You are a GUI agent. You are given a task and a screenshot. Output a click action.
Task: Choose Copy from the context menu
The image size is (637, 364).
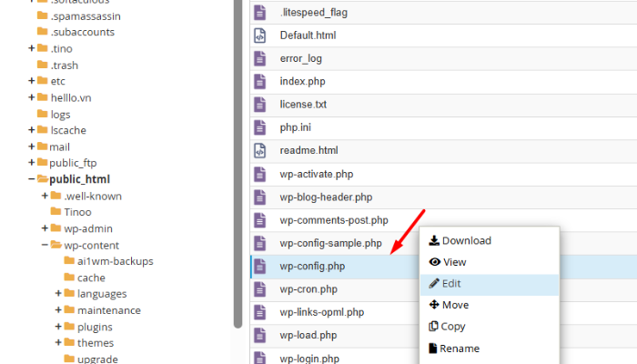pos(490,326)
